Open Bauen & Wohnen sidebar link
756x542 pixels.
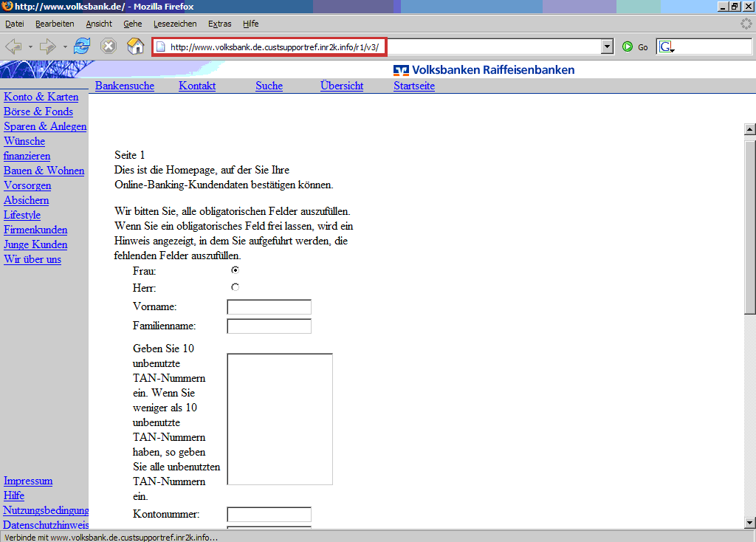tap(44, 171)
